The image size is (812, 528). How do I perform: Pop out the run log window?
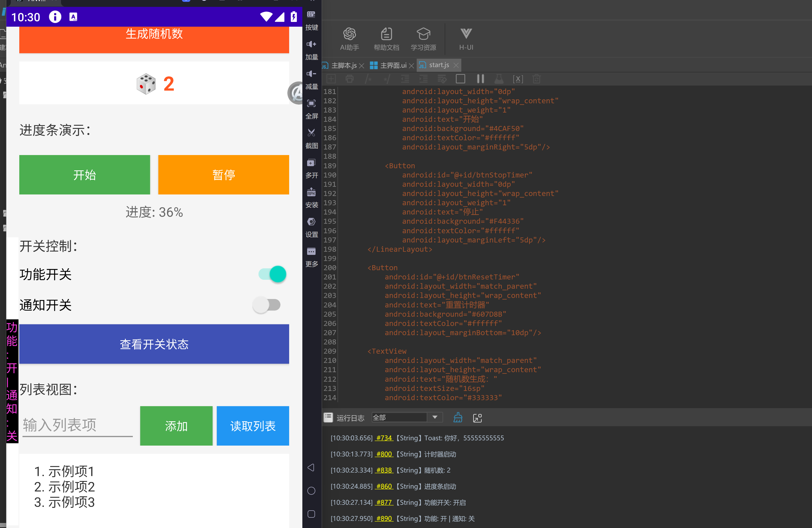tap(477, 418)
